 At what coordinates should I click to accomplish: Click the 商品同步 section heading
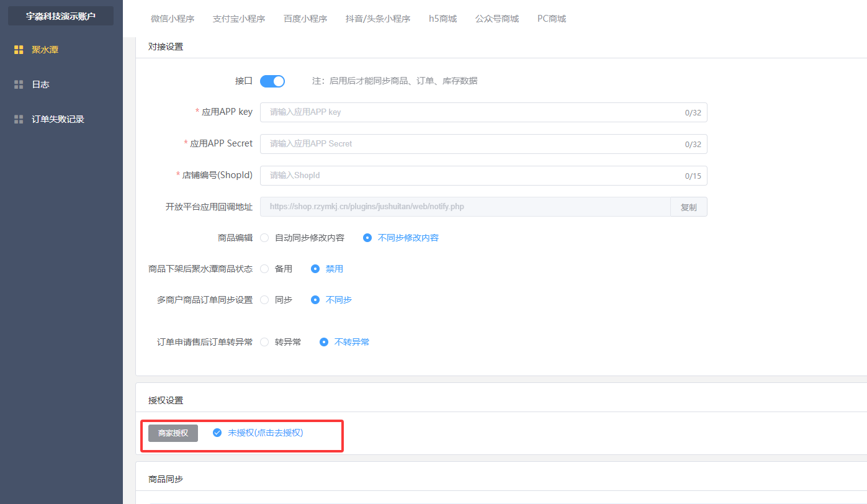(166, 479)
